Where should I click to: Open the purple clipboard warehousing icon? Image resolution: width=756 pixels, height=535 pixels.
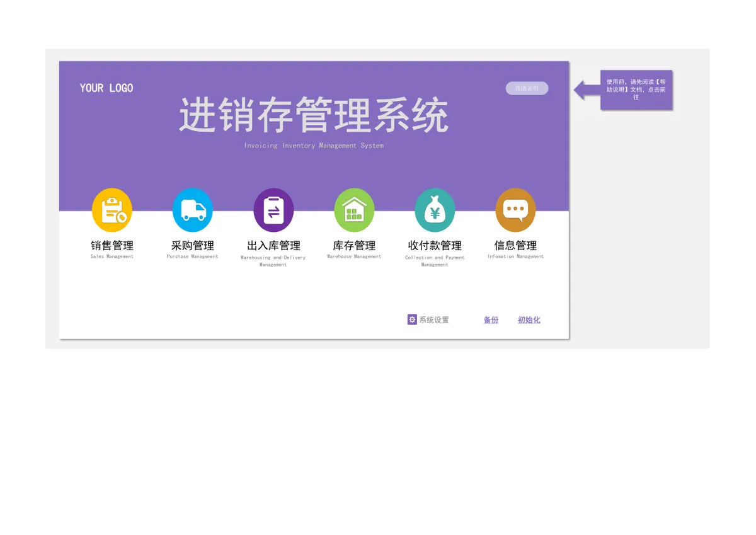coord(273,210)
